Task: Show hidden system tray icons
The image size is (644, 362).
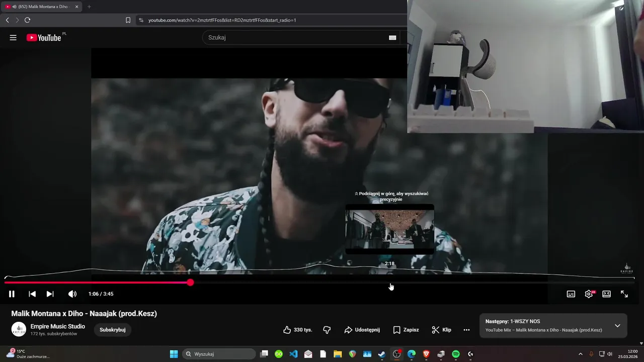Action: (x=580, y=354)
